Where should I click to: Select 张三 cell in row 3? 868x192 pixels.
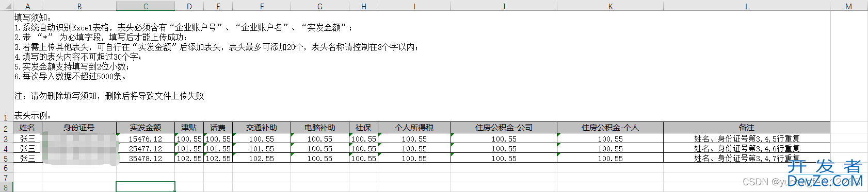27,139
